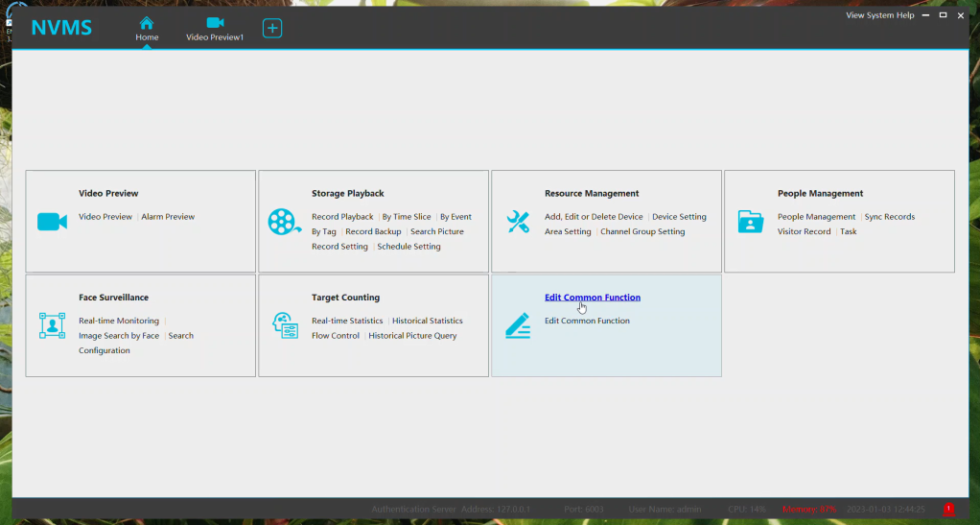
Task: Click the Face Surveillance icon
Action: click(x=52, y=325)
